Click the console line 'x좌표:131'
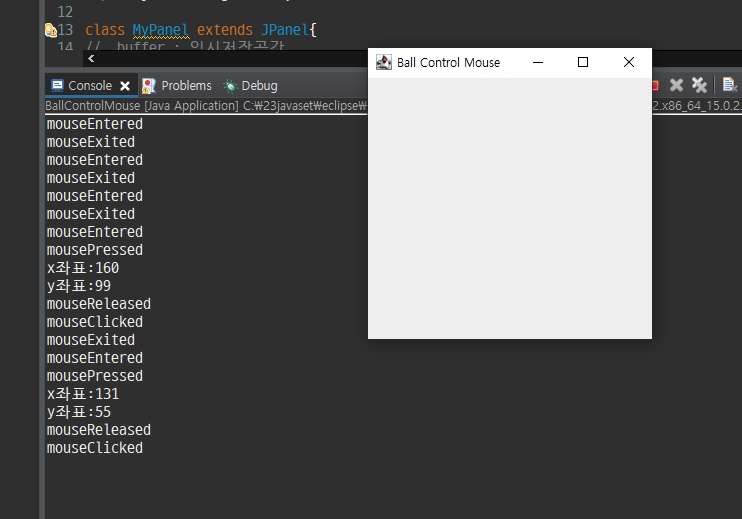This screenshot has width=742, height=519. [x=83, y=394]
